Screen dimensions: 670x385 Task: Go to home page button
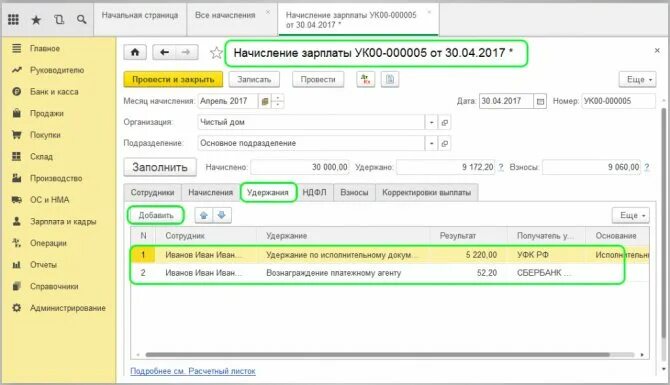click(x=135, y=53)
